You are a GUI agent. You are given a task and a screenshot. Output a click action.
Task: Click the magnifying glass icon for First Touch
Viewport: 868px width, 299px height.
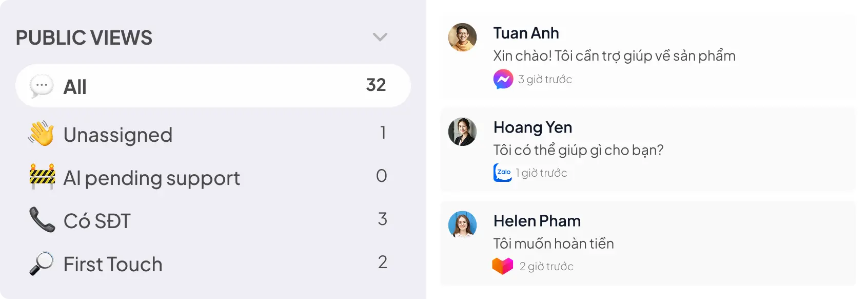click(43, 264)
